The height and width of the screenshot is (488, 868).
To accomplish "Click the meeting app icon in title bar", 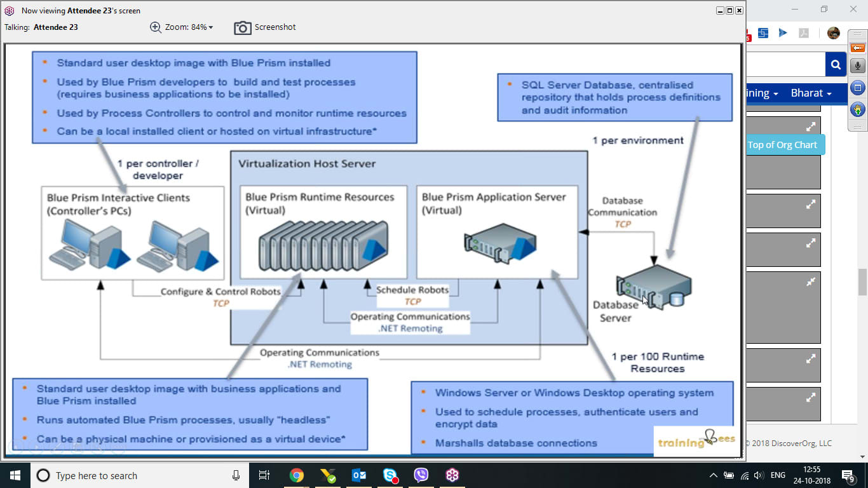I will pos(10,10).
